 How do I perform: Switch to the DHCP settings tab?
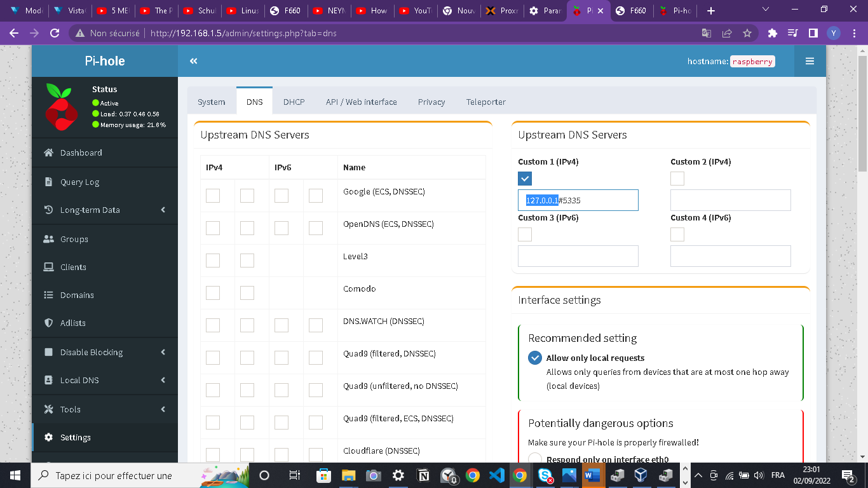coord(294,102)
